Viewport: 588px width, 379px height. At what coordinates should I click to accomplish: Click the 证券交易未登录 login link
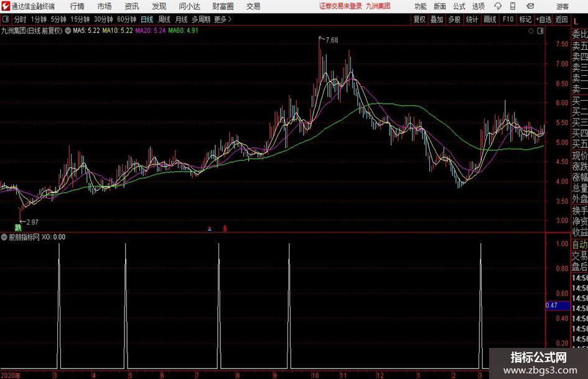coord(340,6)
